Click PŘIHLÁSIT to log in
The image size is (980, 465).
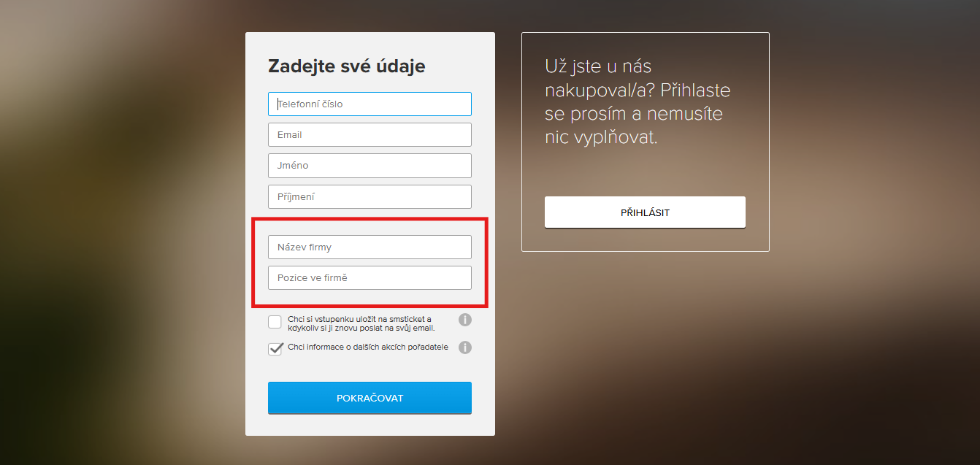(644, 212)
